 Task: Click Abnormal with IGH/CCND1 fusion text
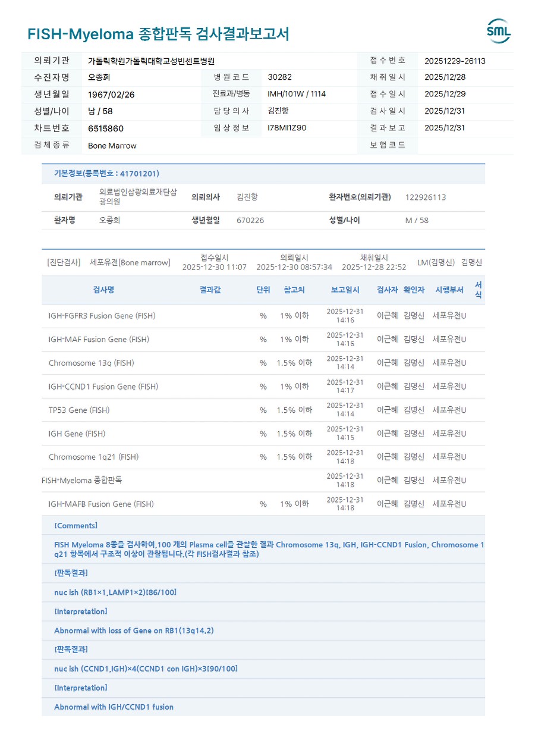(114, 707)
